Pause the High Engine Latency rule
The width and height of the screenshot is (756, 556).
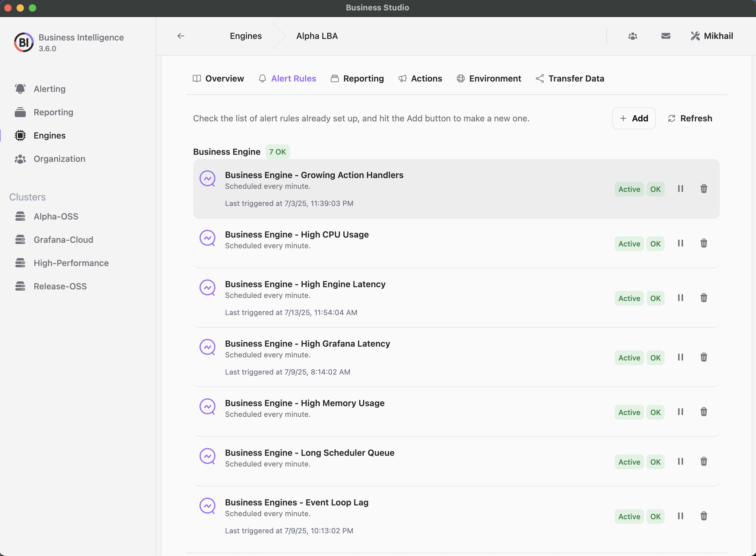pyautogui.click(x=681, y=298)
